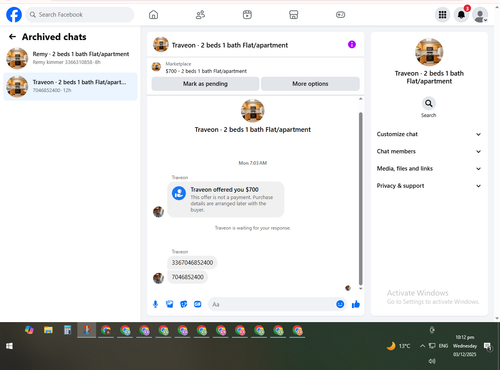The image size is (500, 370).
Task: Open the weather 13°C widget
Action: coord(399,346)
